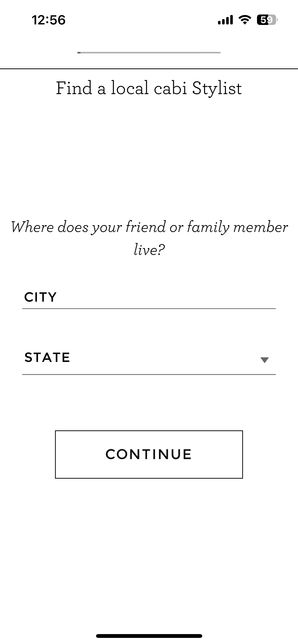Tap the word 'live?' in the question

click(149, 249)
